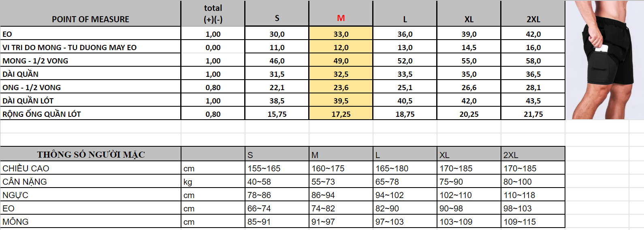This screenshot has width=644, height=230.
Task: Select the 2XL column header in top table
Action: coord(533,14)
